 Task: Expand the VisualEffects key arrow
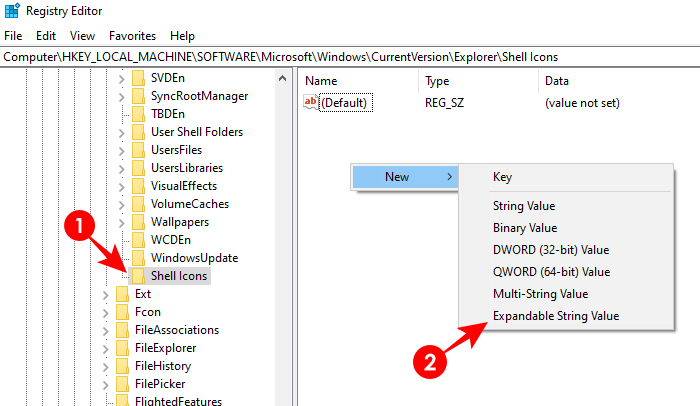(122, 186)
